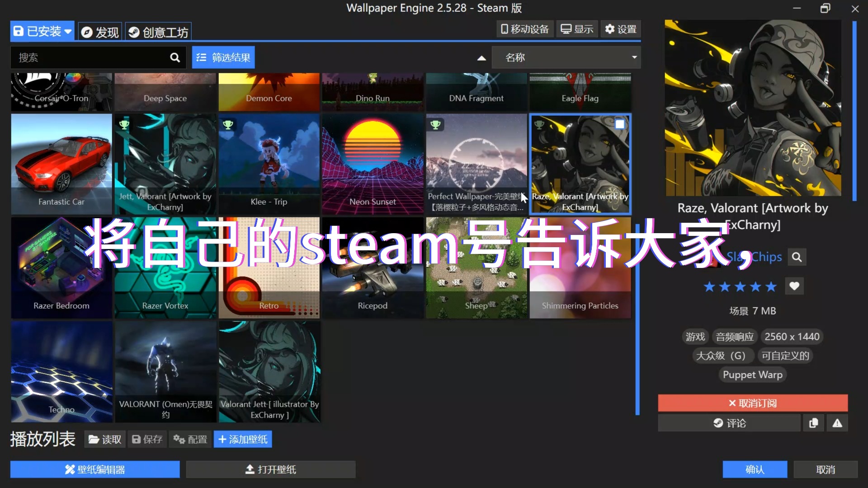Viewport: 868px width, 488px height.
Task: Select Demon Core wallpaper thumbnail
Action: point(269,92)
